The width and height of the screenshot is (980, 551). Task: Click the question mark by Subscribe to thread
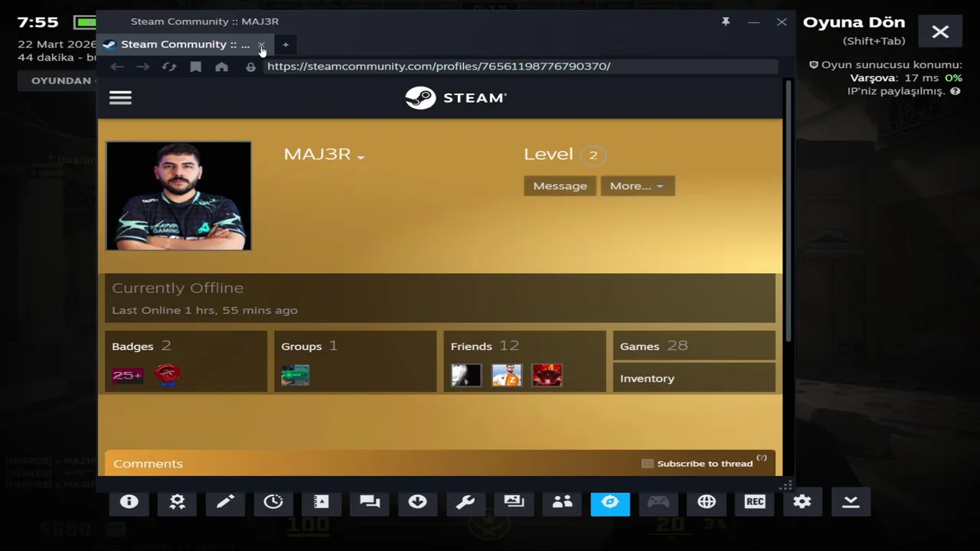pos(761,458)
